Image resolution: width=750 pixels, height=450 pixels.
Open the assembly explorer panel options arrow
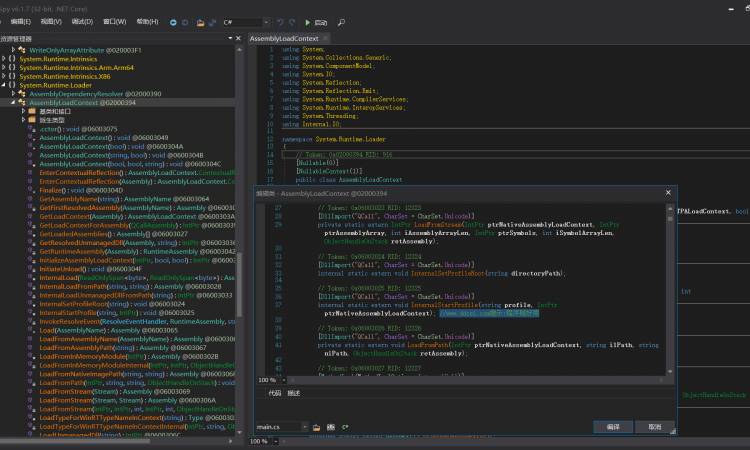click(x=230, y=38)
